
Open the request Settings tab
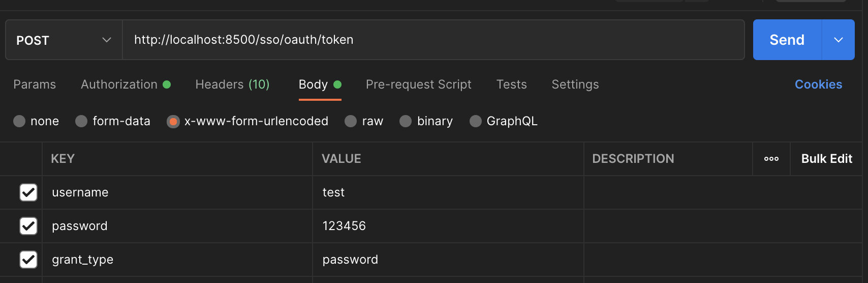pyautogui.click(x=575, y=84)
